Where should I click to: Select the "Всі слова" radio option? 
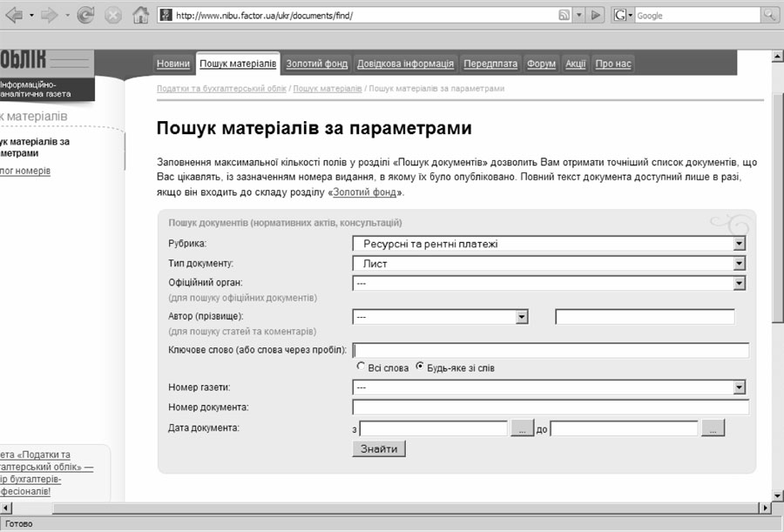click(x=362, y=367)
